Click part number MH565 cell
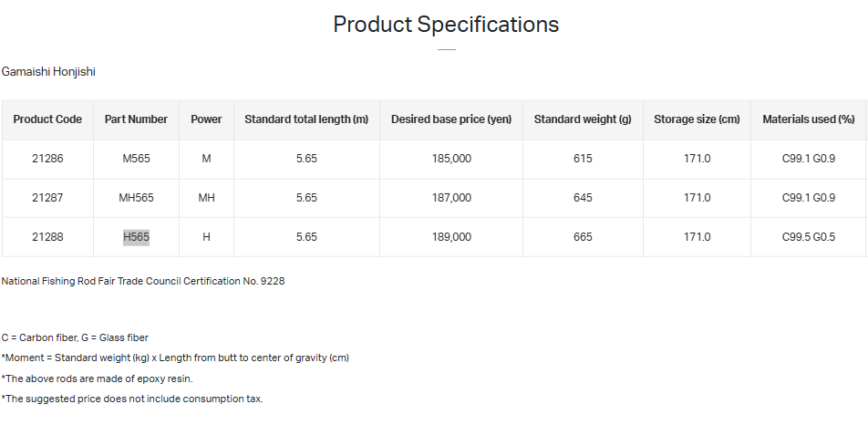Viewport: 868px width, 425px height. click(136, 198)
